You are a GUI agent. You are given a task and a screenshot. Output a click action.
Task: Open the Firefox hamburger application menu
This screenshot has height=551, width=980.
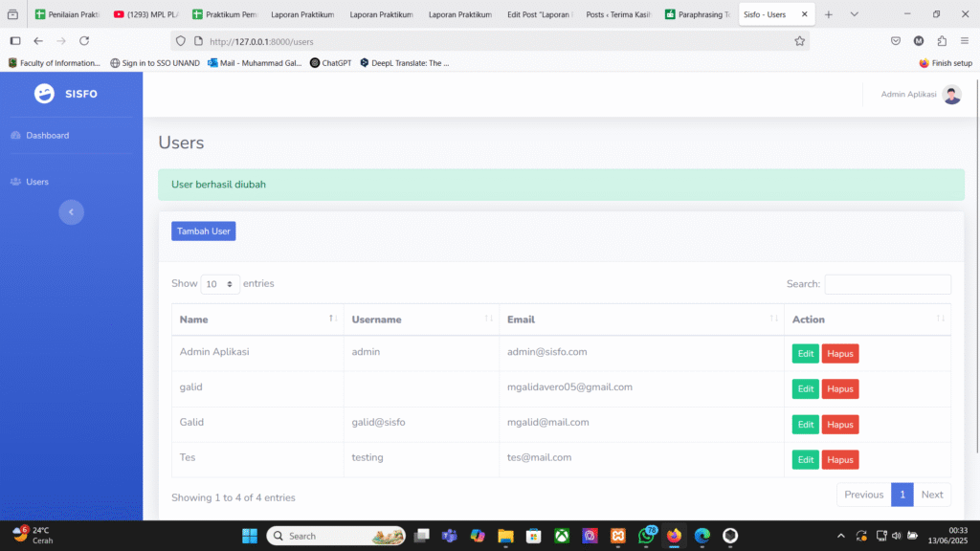coord(965,41)
